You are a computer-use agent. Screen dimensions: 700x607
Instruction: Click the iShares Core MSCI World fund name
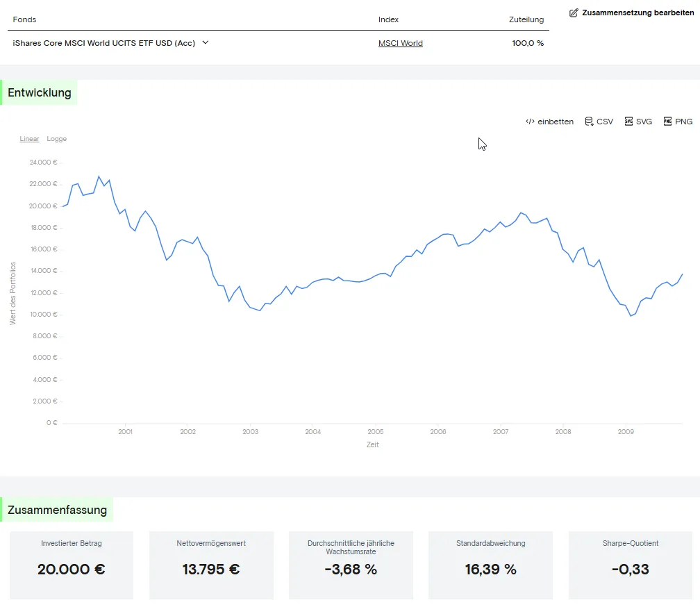click(x=103, y=43)
